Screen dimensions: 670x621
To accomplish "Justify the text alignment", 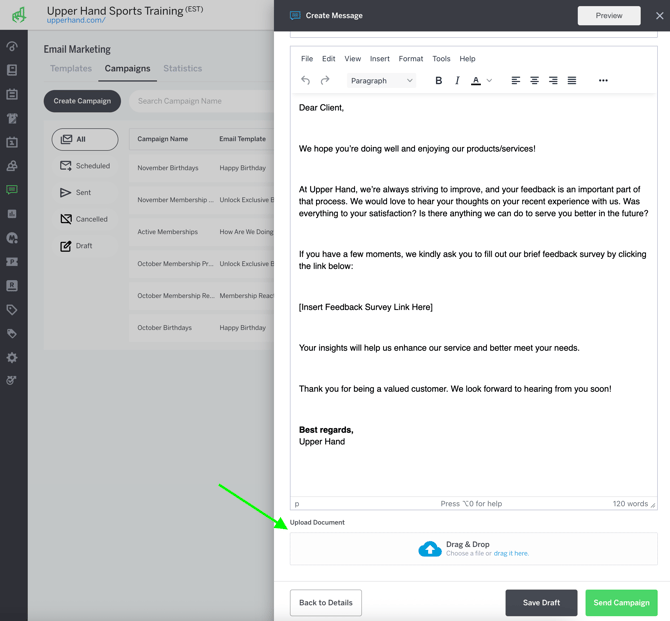I will point(572,81).
